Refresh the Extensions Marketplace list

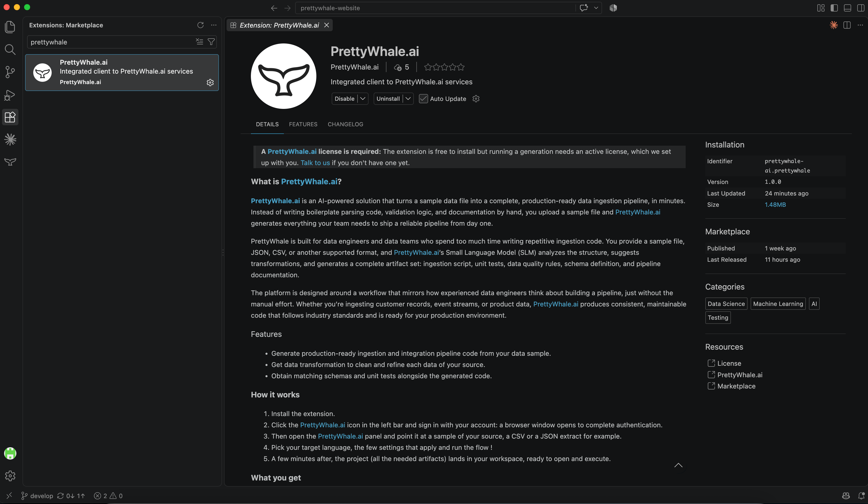(201, 25)
